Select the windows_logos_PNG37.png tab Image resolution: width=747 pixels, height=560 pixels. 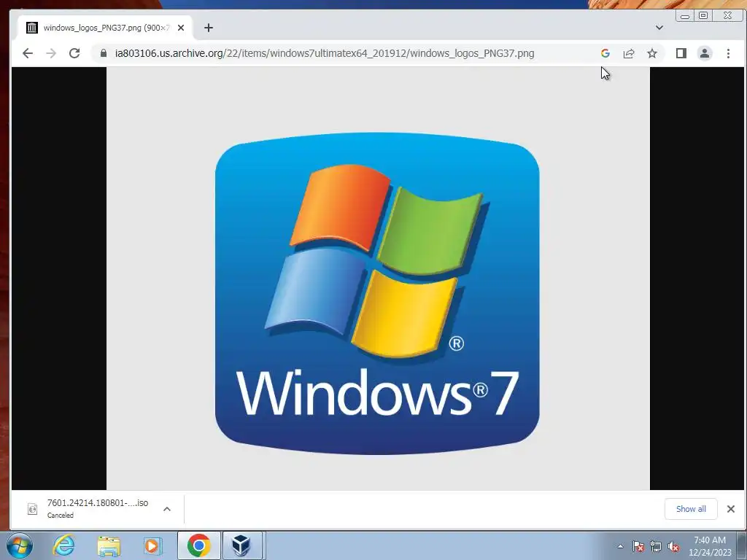pos(105,28)
